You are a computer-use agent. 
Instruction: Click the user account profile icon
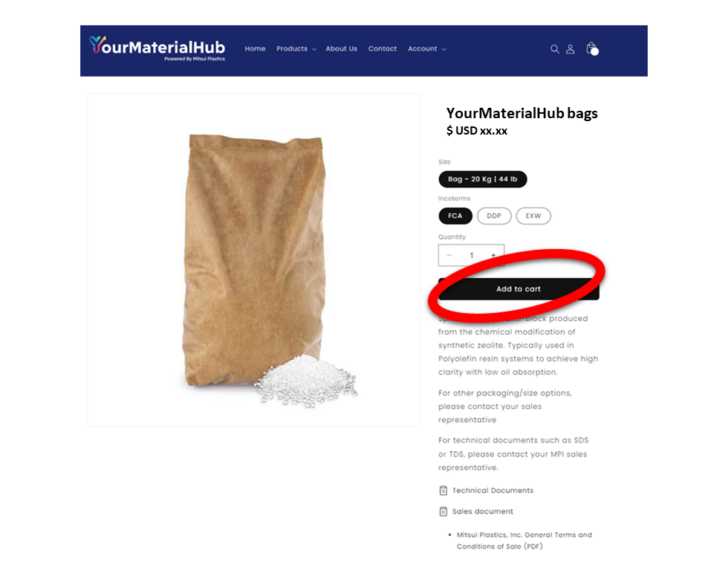(x=571, y=49)
